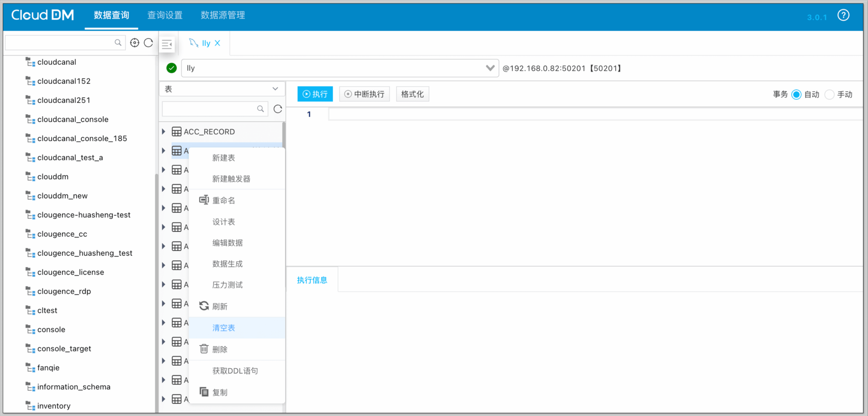Select 获取DDL语句 in the context menu
Image resolution: width=868 pixels, height=416 pixels.
tap(235, 371)
